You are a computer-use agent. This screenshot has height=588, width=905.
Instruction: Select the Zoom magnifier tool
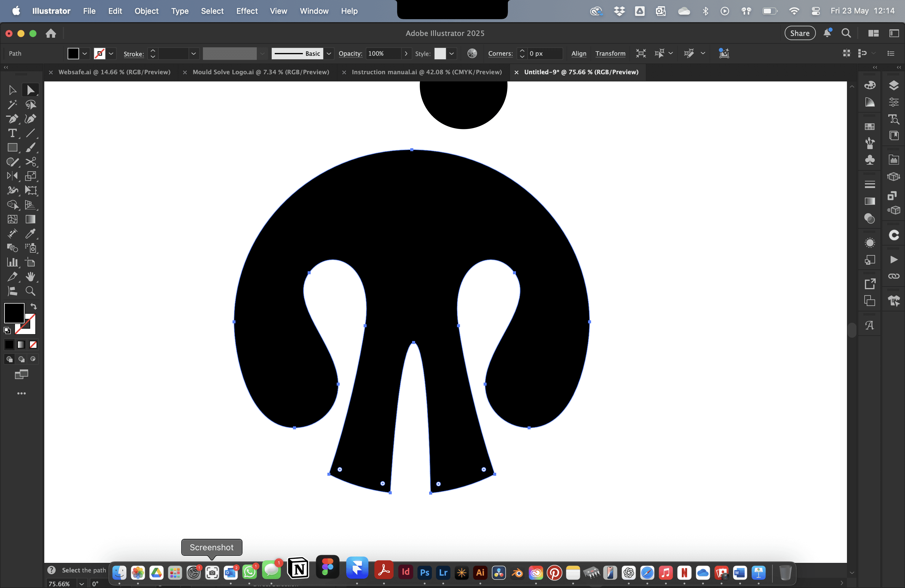click(31, 291)
